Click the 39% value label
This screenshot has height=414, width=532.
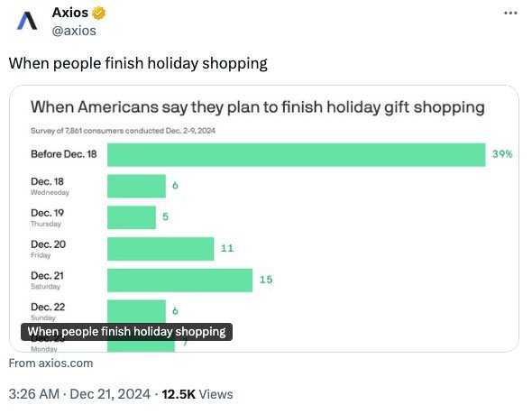502,154
